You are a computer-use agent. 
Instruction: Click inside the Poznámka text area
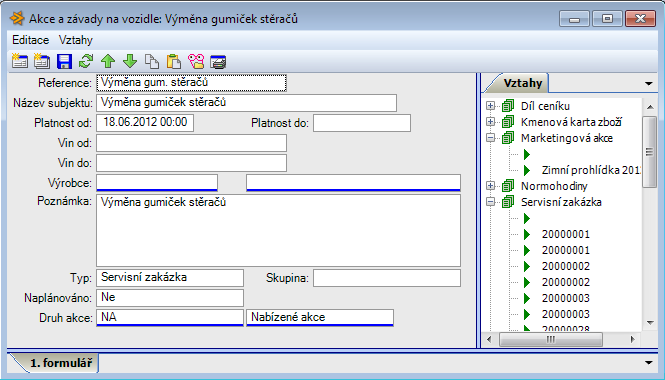tap(278, 230)
